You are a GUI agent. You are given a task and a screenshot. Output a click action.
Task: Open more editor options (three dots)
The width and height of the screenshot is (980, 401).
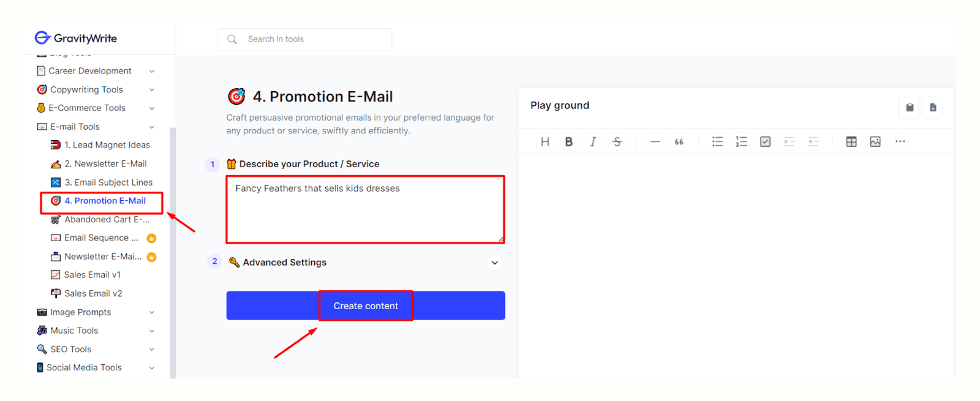pyautogui.click(x=900, y=141)
